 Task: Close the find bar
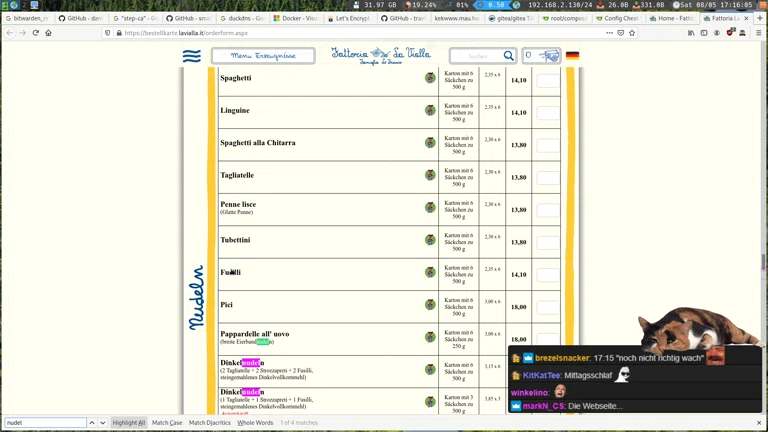click(x=759, y=422)
